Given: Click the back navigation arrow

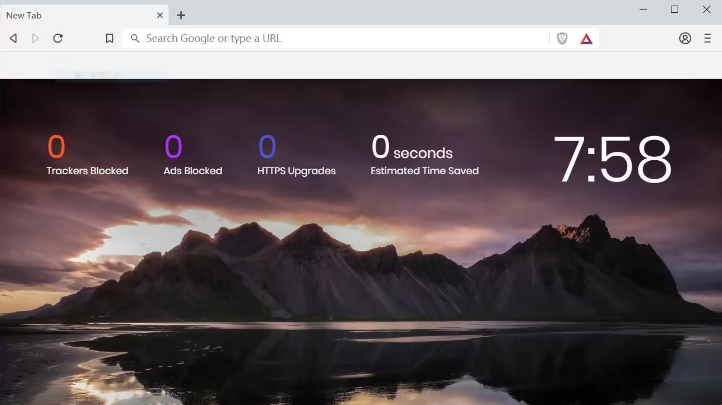Looking at the screenshot, I should 13,38.
